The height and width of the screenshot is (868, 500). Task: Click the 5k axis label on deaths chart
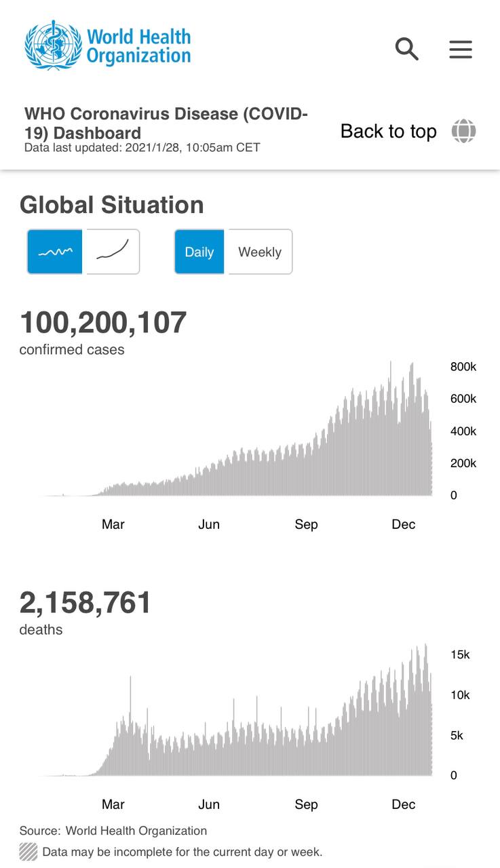[x=457, y=735]
